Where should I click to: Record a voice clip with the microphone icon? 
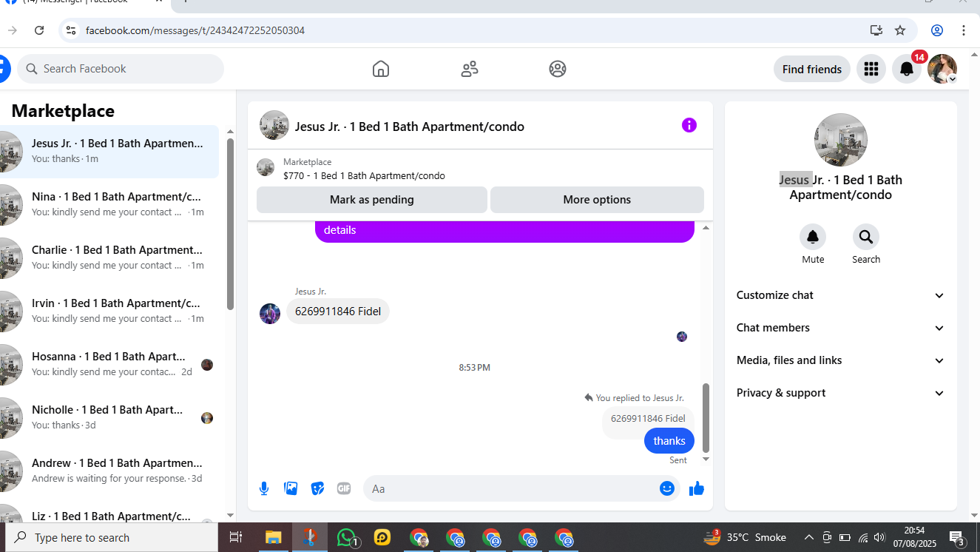click(264, 488)
